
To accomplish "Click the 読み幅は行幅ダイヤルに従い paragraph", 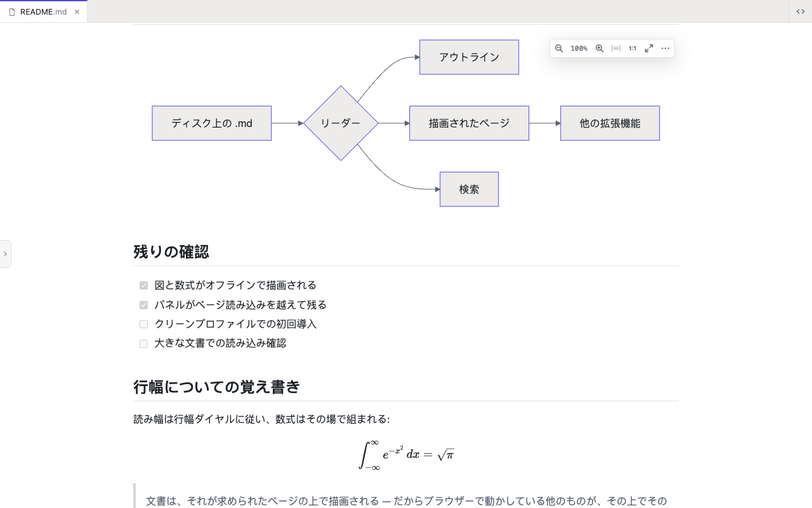I will (261, 420).
